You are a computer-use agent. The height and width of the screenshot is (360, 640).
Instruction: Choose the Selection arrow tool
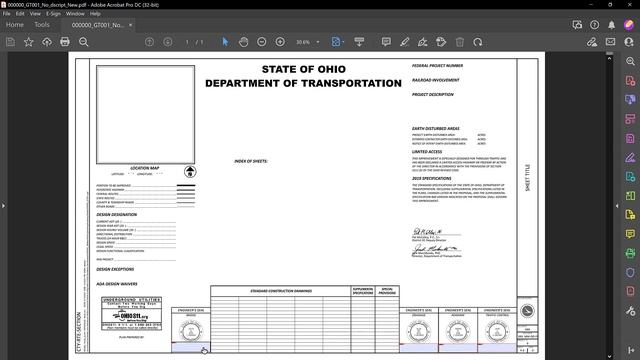(x=225, y=42)
